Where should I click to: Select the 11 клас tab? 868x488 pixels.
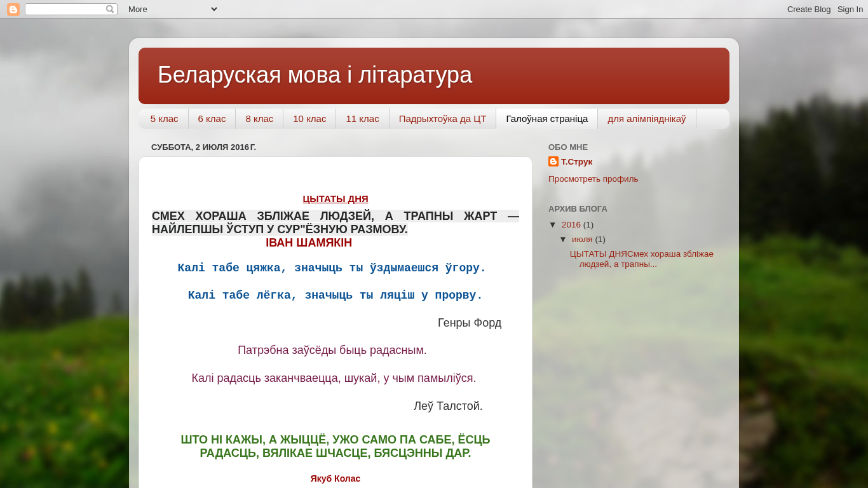click(362, 119)
